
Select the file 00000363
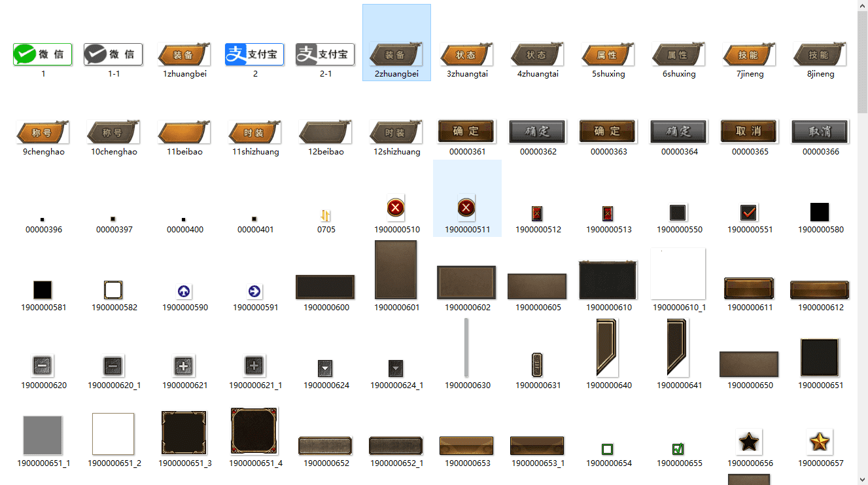608,132
